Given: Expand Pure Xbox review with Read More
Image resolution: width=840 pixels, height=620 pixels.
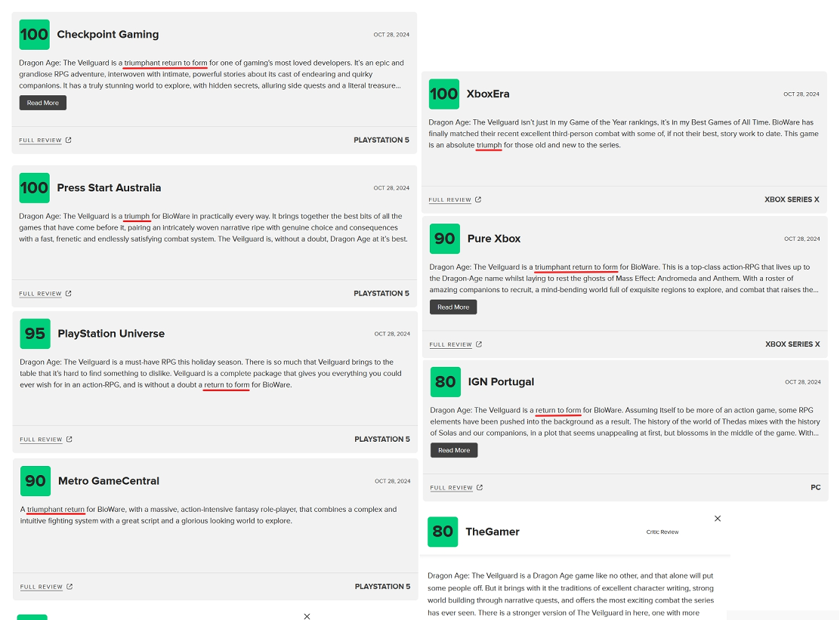Looking at the screenshot, I should (x=453, y=307).
